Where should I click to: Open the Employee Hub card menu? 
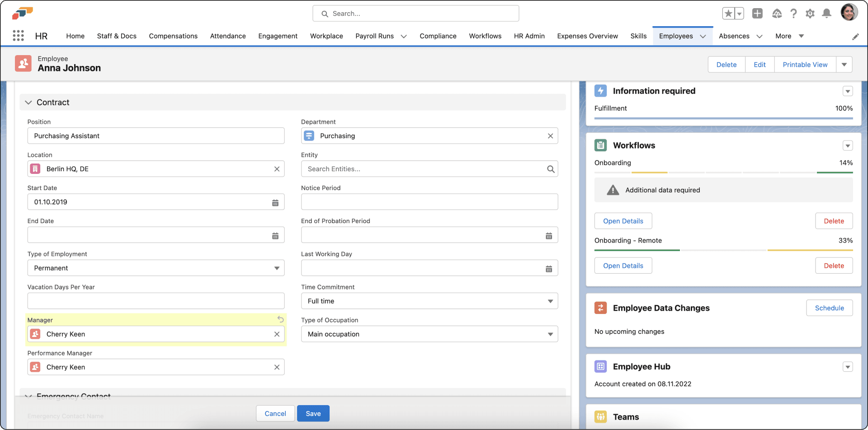click(848, 367)
